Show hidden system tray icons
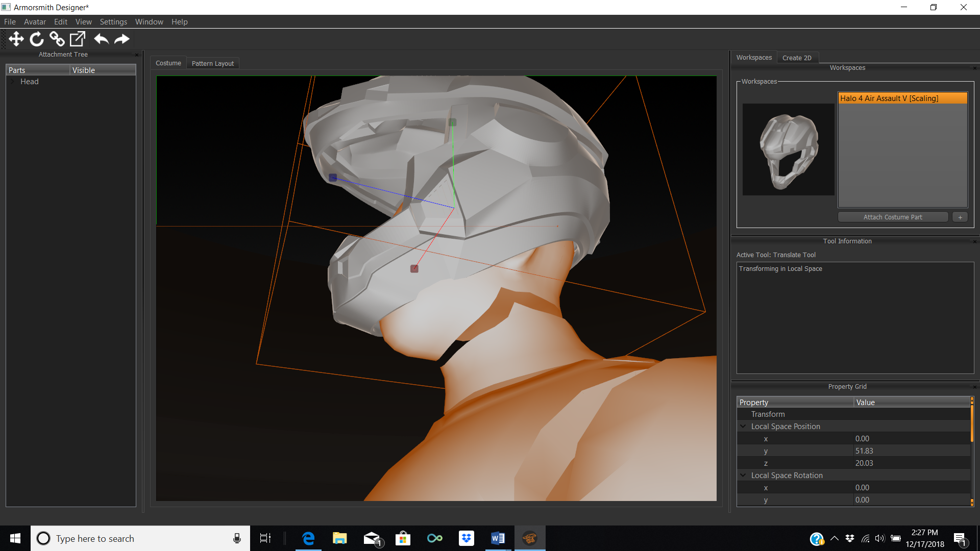The width and height of the screenshot is (980, 551). point(835,538)
